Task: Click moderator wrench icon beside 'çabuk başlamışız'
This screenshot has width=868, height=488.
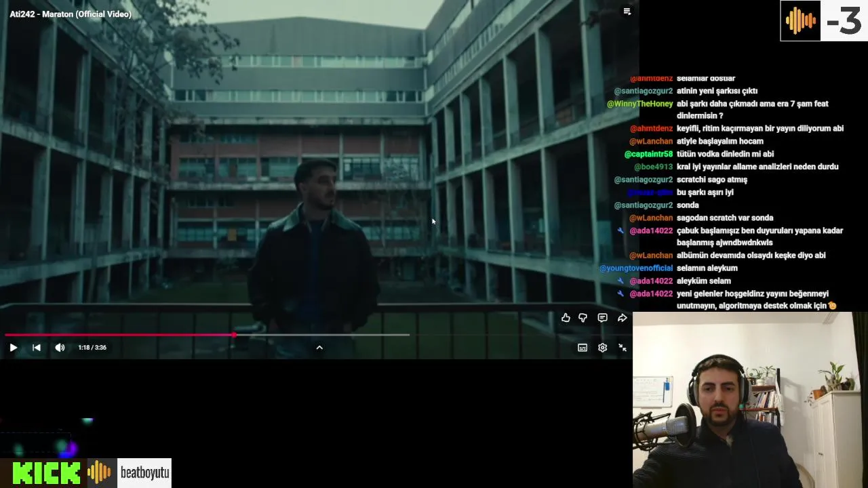Action: point(620,231)
